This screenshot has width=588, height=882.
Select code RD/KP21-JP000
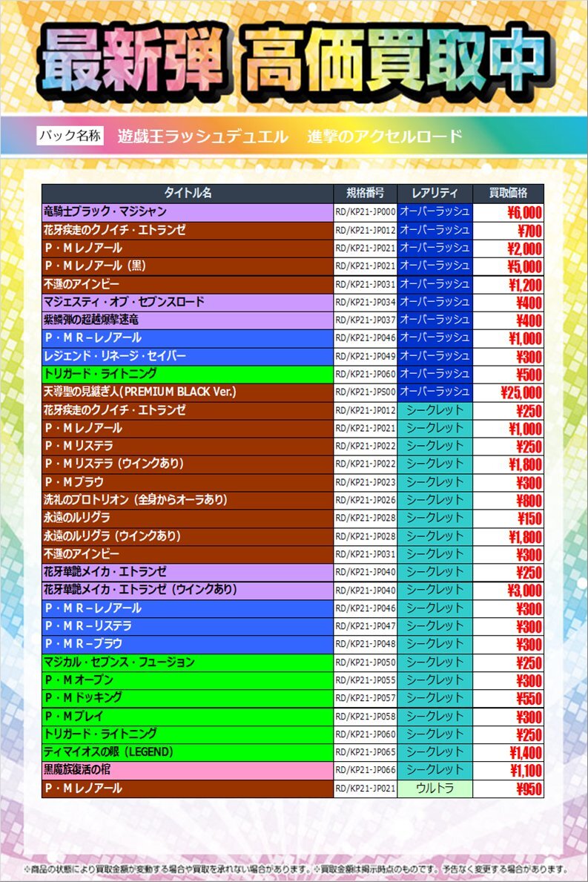[x=366, y=212]
